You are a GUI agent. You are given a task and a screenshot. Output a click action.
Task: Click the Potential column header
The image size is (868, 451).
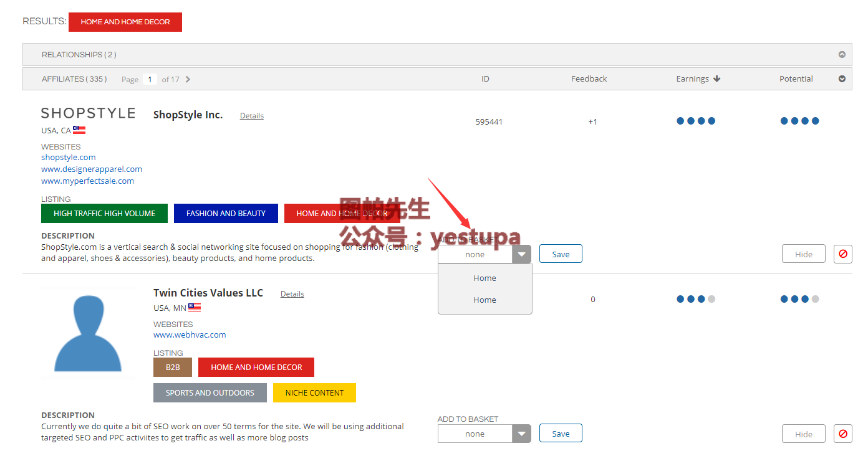[x=796, y=79]
